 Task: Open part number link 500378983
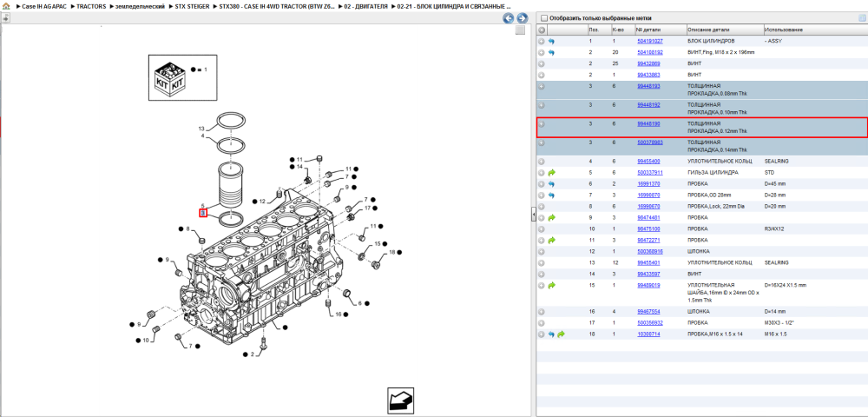point(650,142)
